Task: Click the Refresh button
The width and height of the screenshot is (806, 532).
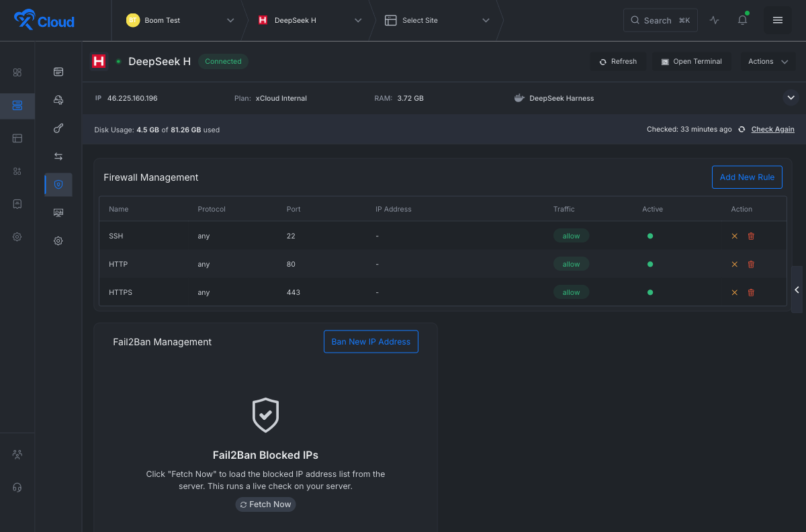Action: (618, 61)
